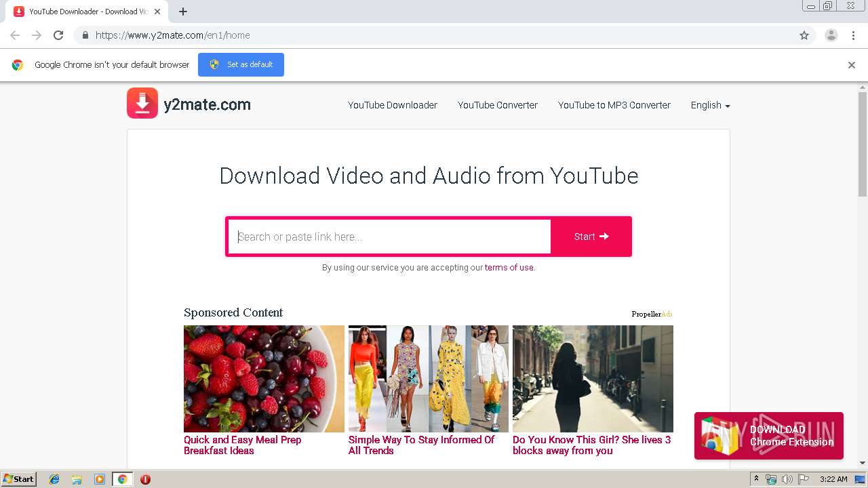
Task: Click the padlock site security icon
Action: pos(85,35)
